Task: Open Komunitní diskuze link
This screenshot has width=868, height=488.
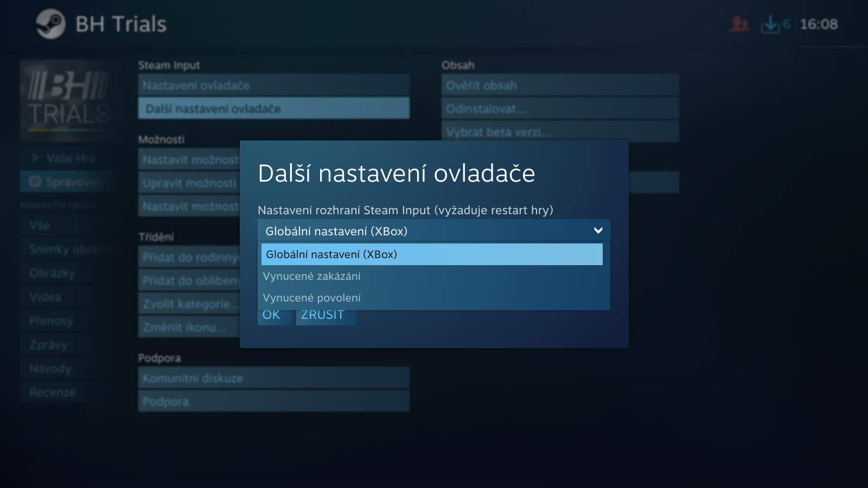Action: tap(273, 378)
